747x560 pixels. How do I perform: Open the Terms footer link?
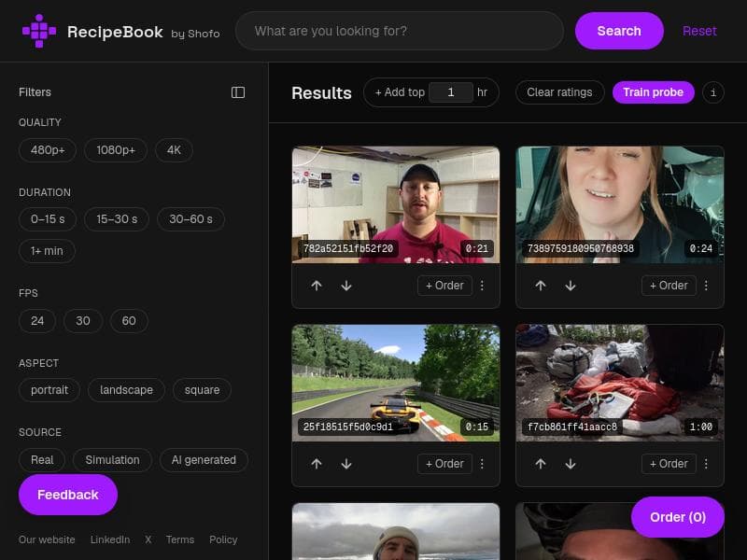[x=180, y=539]
